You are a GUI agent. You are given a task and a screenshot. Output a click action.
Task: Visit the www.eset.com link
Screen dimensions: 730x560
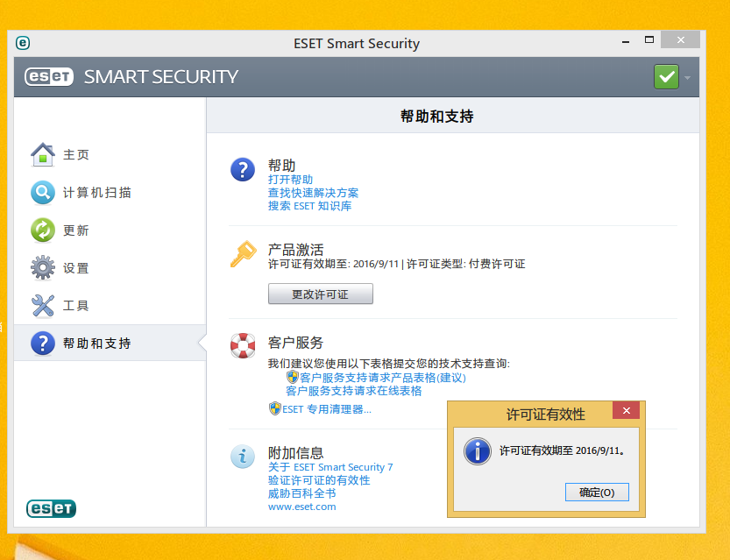click(x=301, y=507)
